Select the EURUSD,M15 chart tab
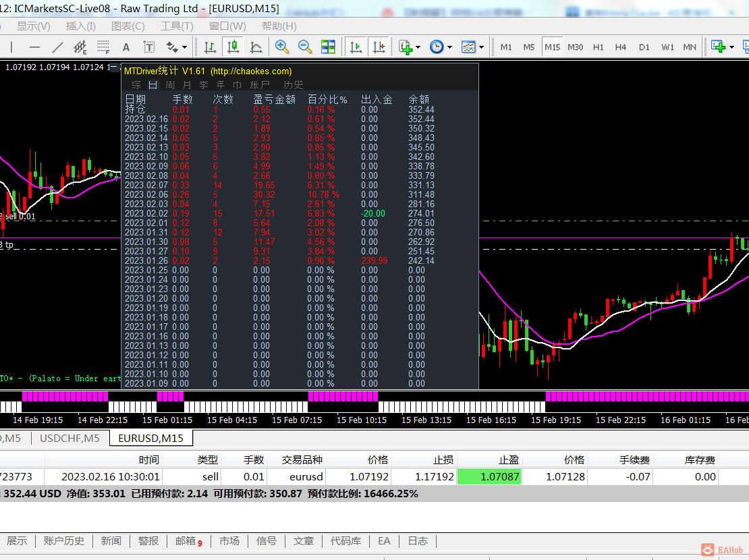The width and height of the screenshot is (749, 560). tap(151, 438)
